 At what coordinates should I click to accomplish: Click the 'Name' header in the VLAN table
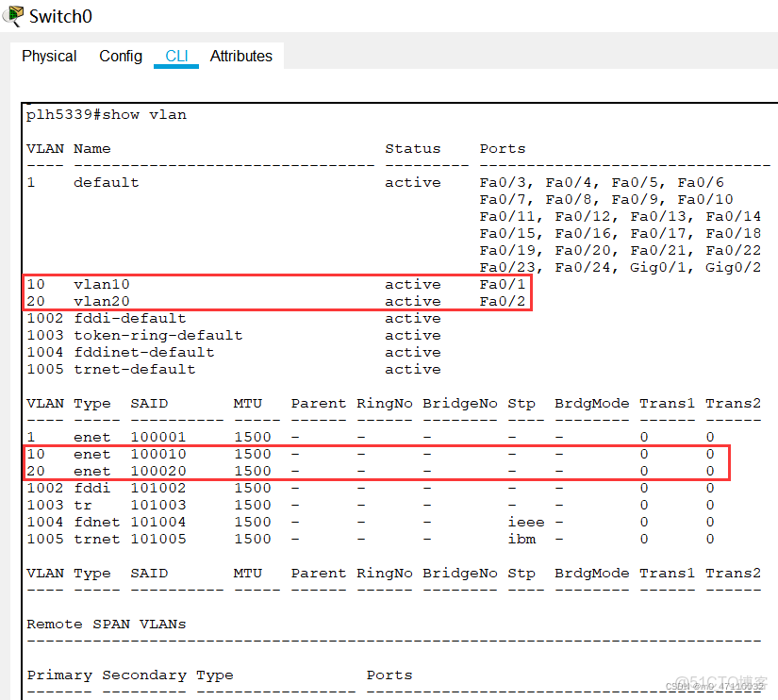(x=92, y=148)
